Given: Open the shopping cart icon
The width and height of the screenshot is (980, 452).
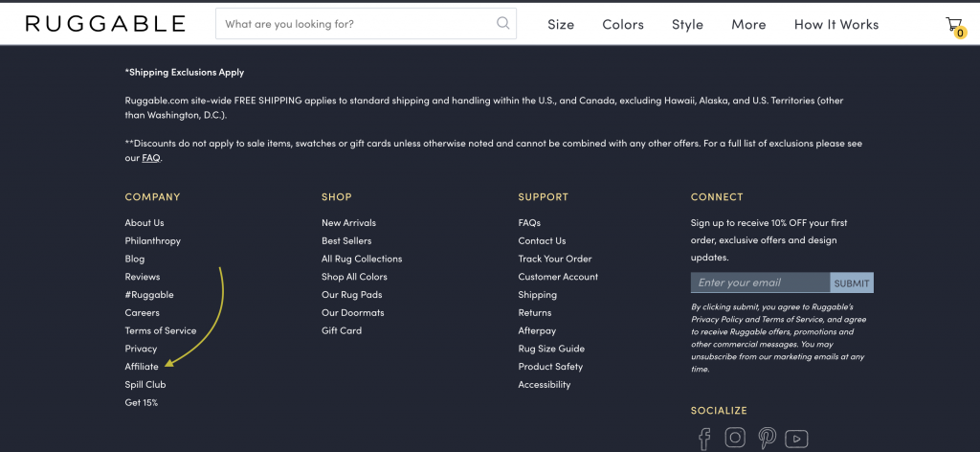Looking at the screenshot, I should coord(954,26).
